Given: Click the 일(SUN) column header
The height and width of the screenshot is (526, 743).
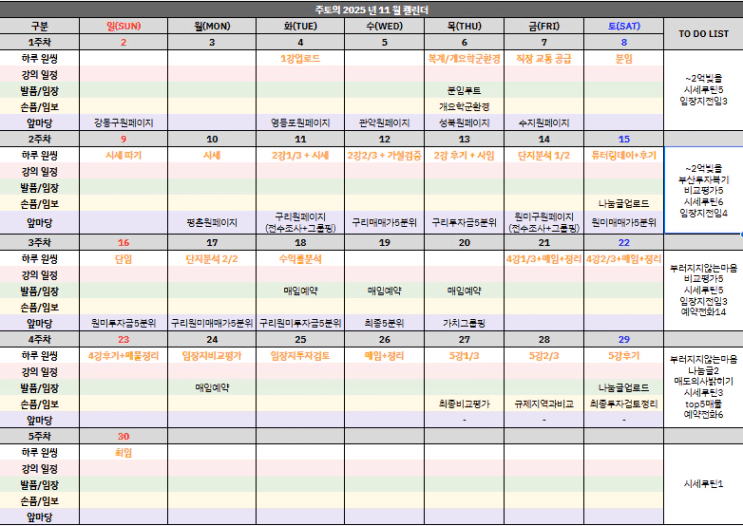Looking at the screenshot, I should pyautogui.click(x=124, y=26).
